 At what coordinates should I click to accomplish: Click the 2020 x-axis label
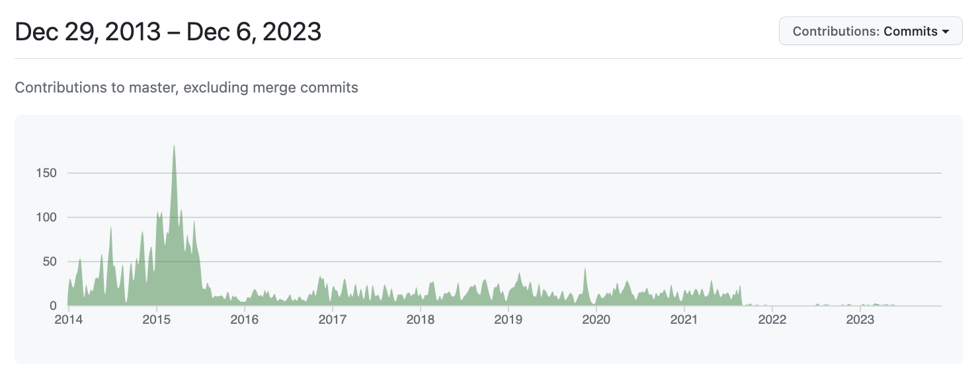(x=596, y=320)
